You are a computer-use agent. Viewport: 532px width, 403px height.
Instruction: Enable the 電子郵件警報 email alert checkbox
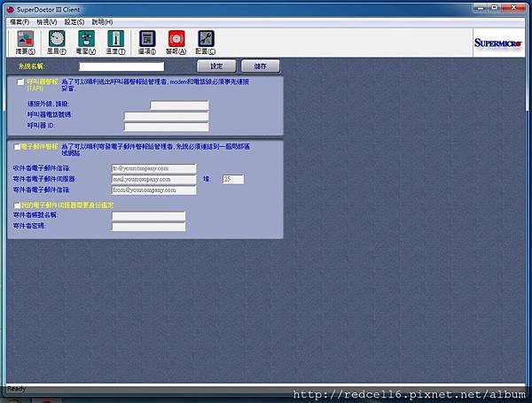[17, 147]
